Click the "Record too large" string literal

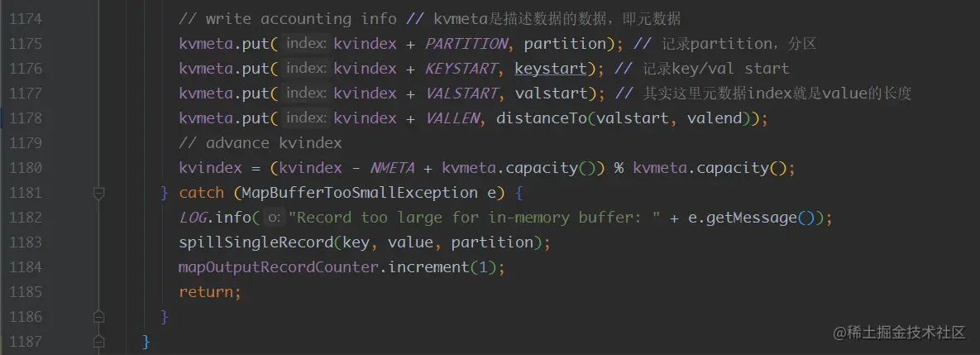(x=475, y=218)
